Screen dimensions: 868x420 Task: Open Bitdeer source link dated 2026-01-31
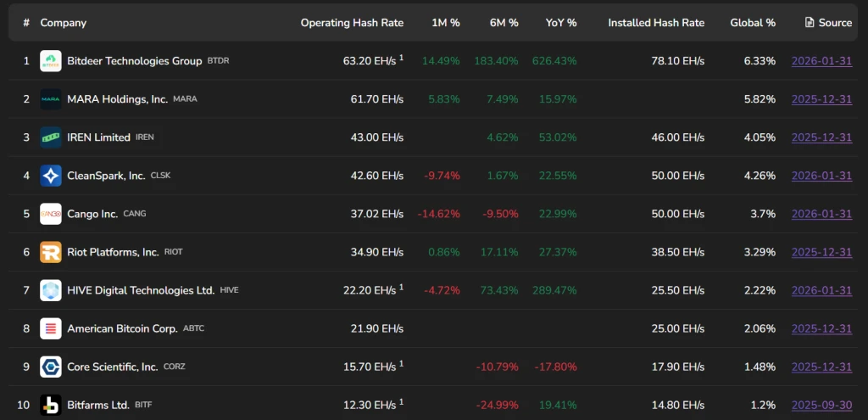tap(821, 61)
